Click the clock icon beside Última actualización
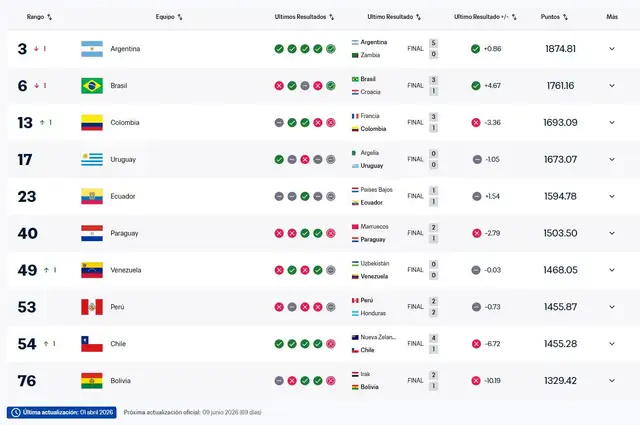 [x=15, y=412]
